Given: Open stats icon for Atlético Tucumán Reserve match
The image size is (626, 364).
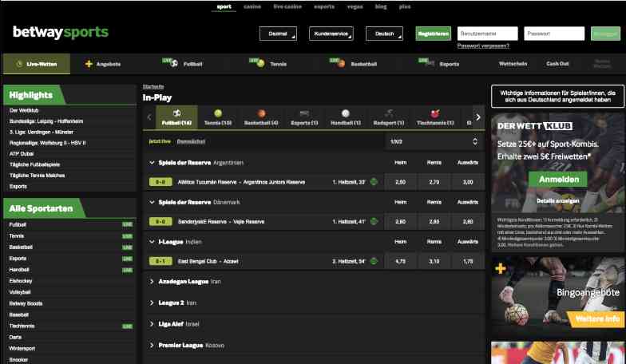Looking at the screenshot, I should [x=374, y=182].
